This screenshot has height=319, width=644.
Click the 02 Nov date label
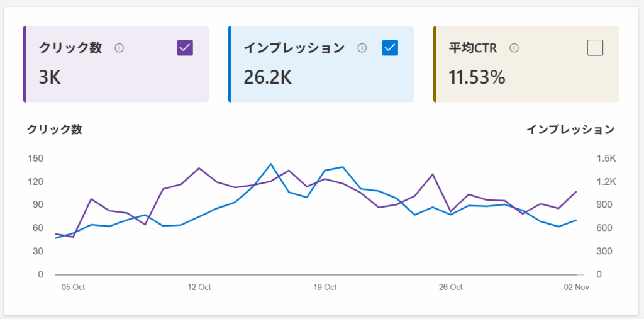[576, 287]
